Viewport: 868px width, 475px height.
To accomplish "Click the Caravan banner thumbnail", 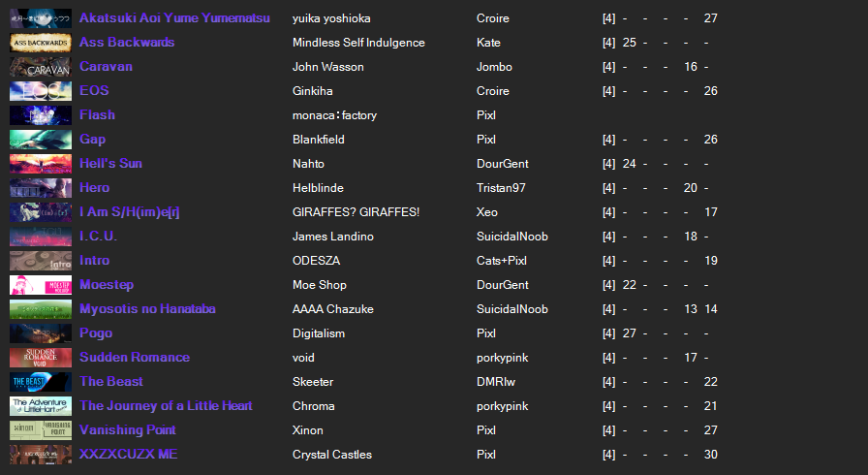I will pyautogui.click(x=40, y=67).
